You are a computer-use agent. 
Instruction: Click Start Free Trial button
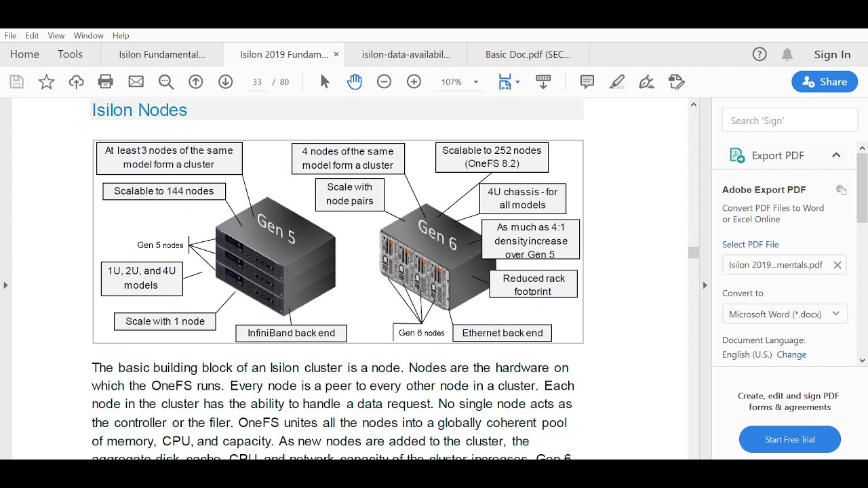coord(790,439)
